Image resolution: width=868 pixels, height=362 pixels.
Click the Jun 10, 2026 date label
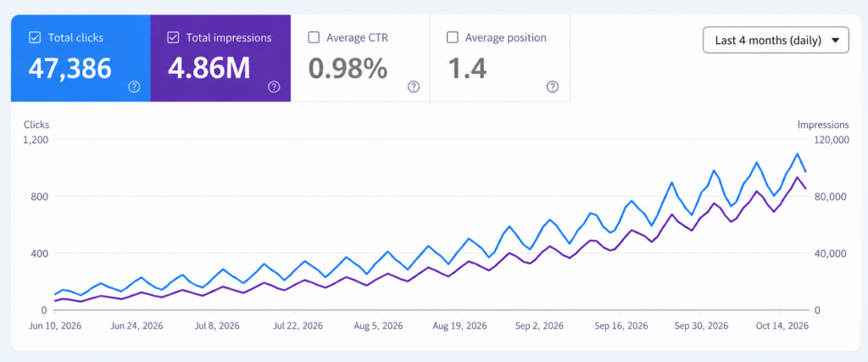pos(55,326)
